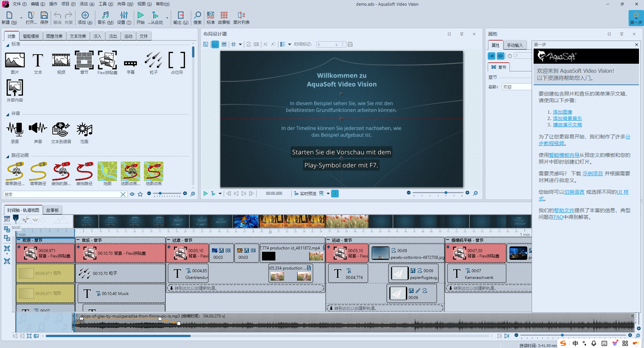Choose the 文本到语音 text-to-speech icon
The height and width of the screenshot is (348, 644).
[x=61, y=130]
